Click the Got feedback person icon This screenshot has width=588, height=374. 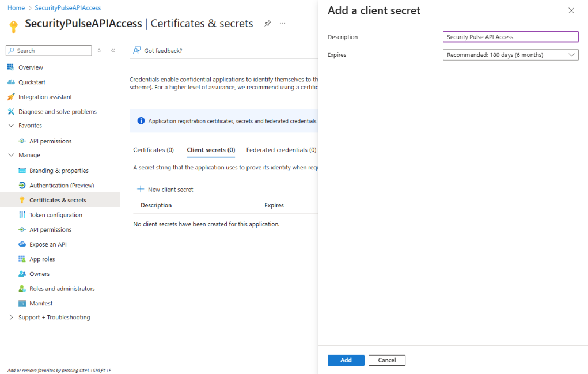tap(137, 50)
